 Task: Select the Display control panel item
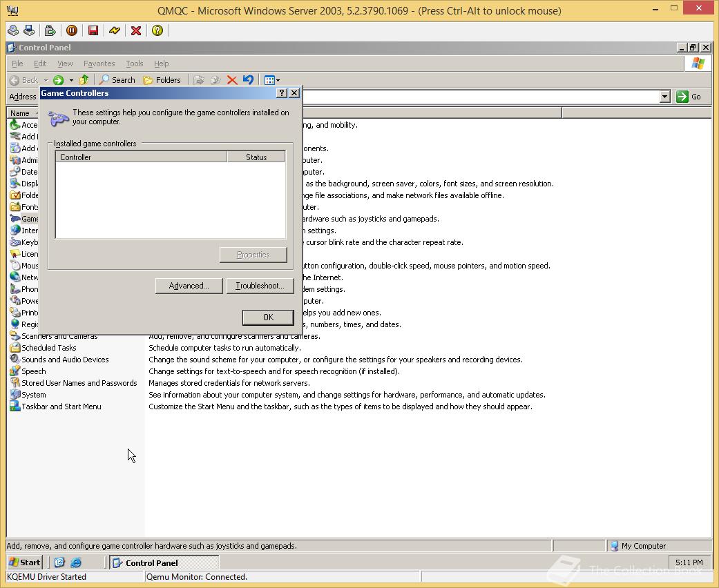coord(24,184)
